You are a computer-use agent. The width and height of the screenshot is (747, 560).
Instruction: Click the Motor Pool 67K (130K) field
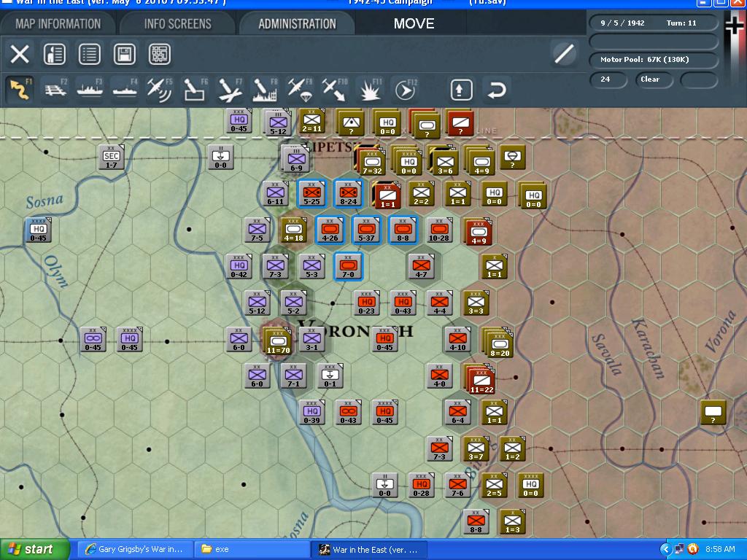tap(653, 60)
